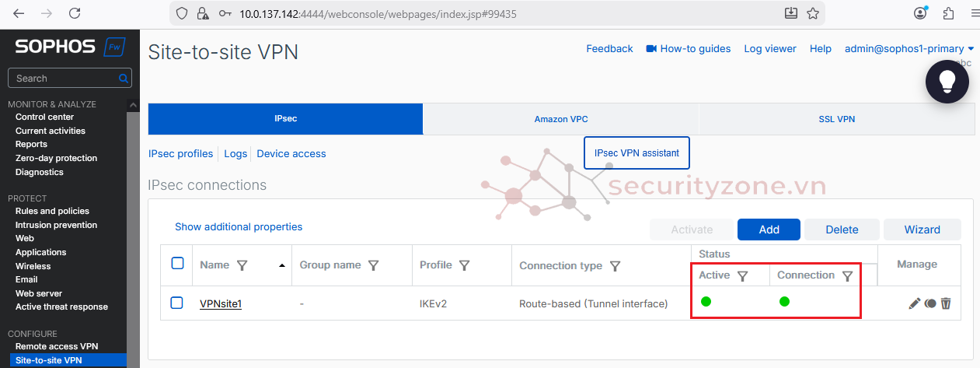Expand the admin@sophos1-primary account menu
Viewport: 980px width, 368px height.
click(909, 48)
